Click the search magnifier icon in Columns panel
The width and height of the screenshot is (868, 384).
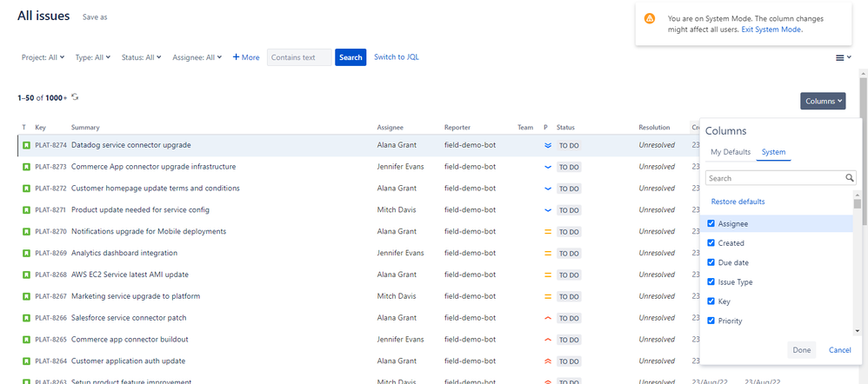point(849,178)
